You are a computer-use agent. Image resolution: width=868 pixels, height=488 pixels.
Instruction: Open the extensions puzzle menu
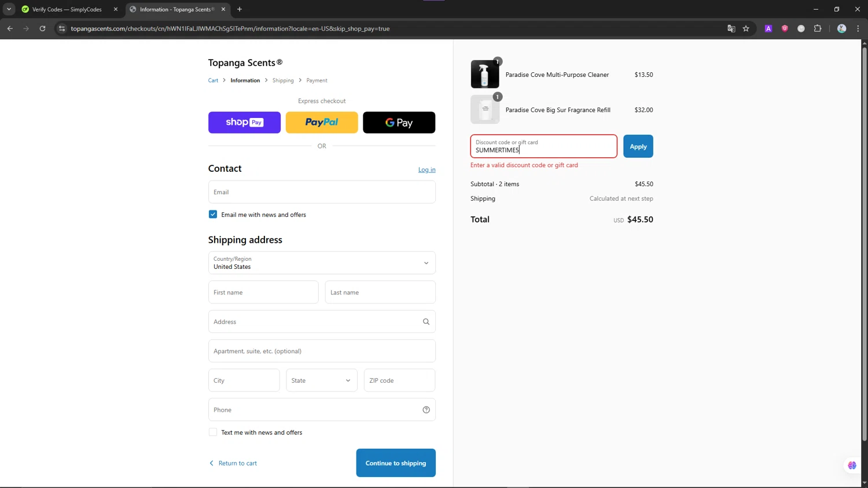[818, 28]
